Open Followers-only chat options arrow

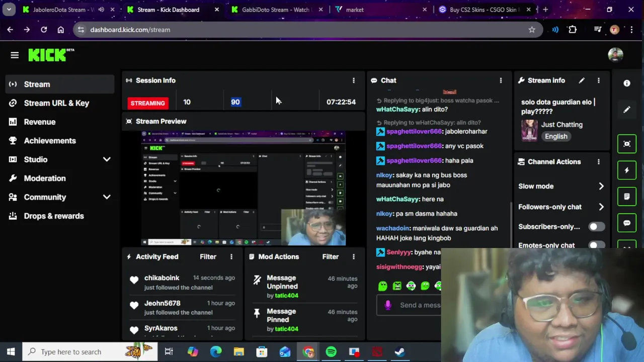point(601,207)
